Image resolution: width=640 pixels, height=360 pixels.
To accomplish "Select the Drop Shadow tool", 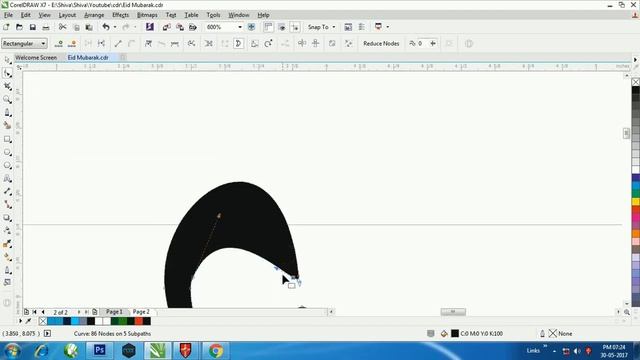I will [7, 218].
